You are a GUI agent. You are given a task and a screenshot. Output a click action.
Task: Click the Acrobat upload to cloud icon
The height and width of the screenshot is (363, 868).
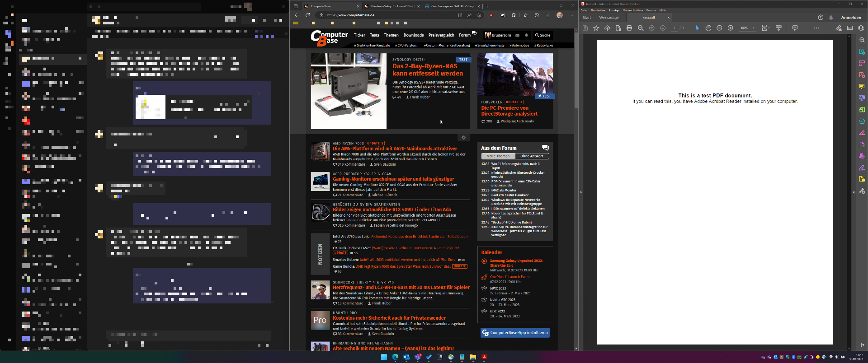pyautogui.click(x=607, y=28)
